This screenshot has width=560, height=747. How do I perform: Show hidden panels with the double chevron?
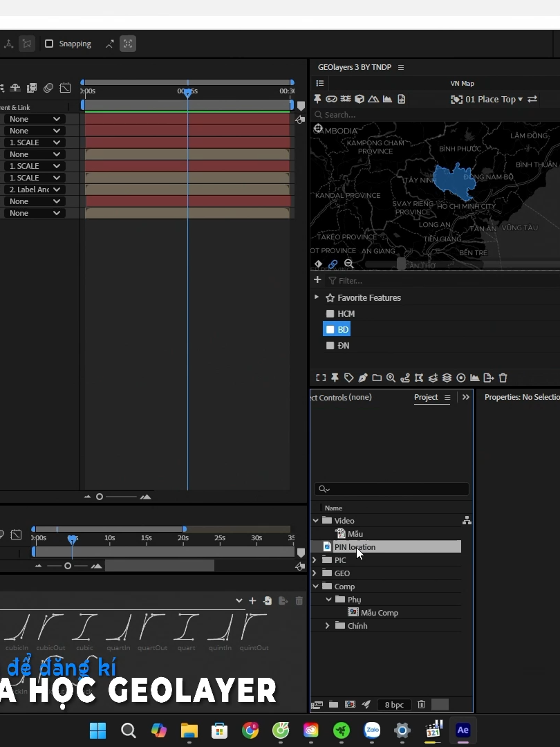(466, 397)
